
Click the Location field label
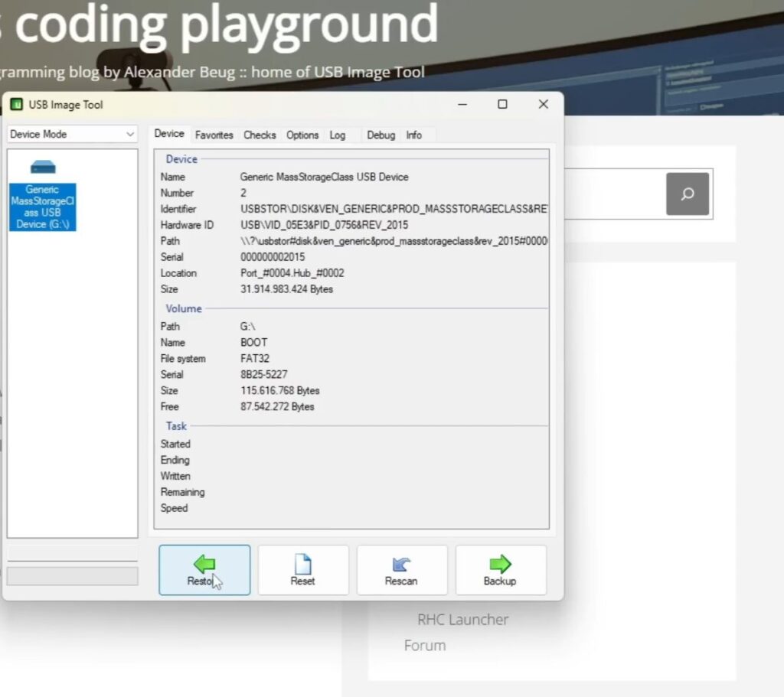click(x=178, y=273)
